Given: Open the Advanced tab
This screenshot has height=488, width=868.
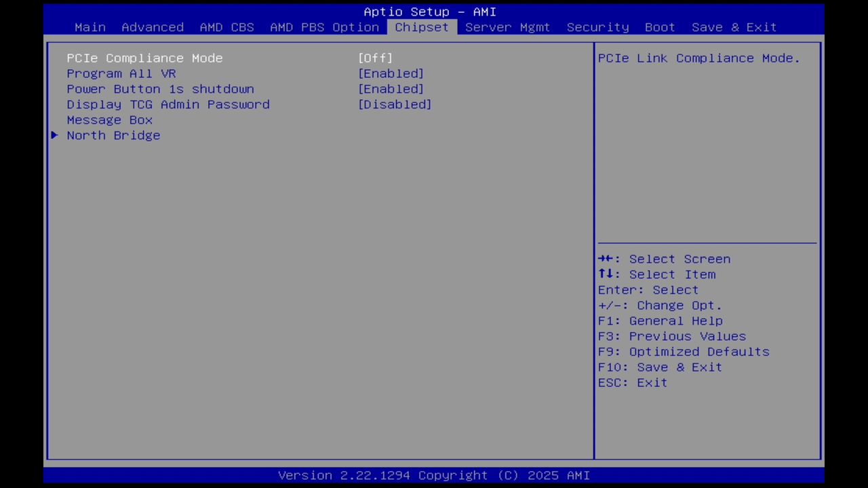Looking at the screenshot, I should click(153, 27).
